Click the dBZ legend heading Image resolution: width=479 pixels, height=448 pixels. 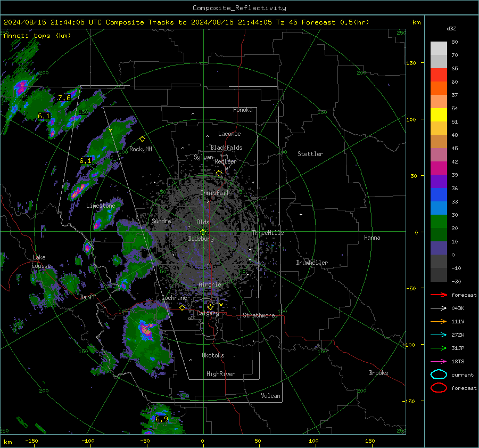(x=451, y=29)
